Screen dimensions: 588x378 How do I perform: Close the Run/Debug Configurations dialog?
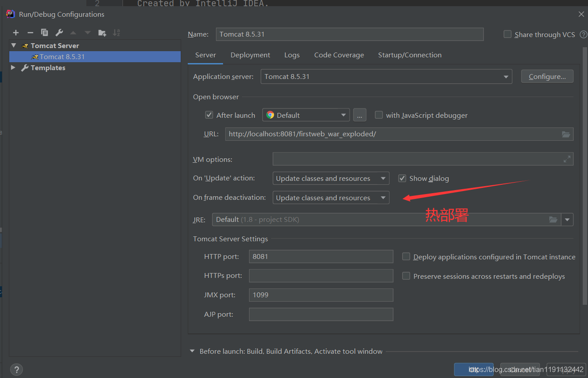[x=581, y=14]
